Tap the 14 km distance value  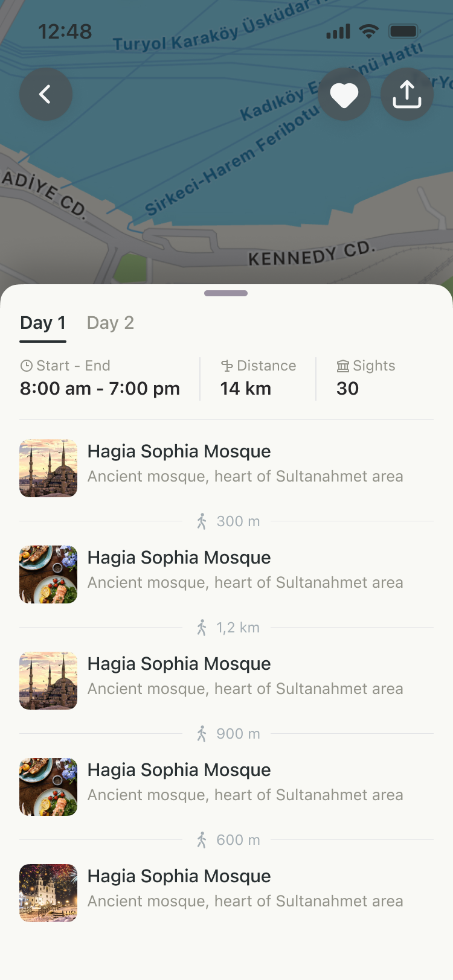tap(246, 389)
